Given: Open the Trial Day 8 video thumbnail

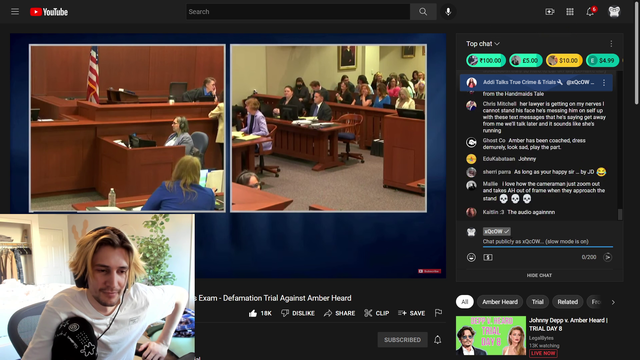Looking at the screenshot, I should point(491,336).
